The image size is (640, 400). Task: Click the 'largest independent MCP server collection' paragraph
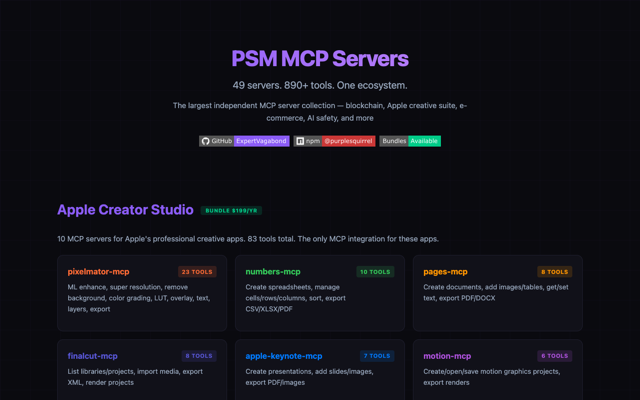(320, 112)
